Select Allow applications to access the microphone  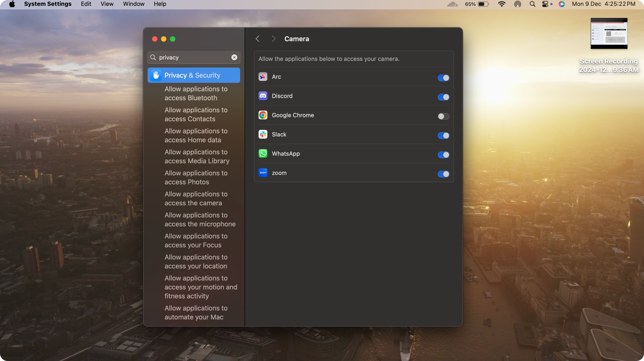[x=200, y=220]
